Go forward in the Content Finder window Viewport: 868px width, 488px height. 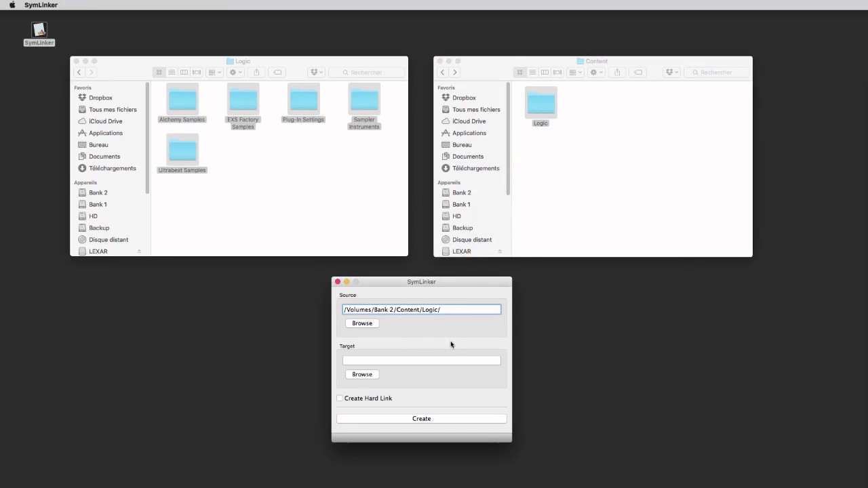454,73
